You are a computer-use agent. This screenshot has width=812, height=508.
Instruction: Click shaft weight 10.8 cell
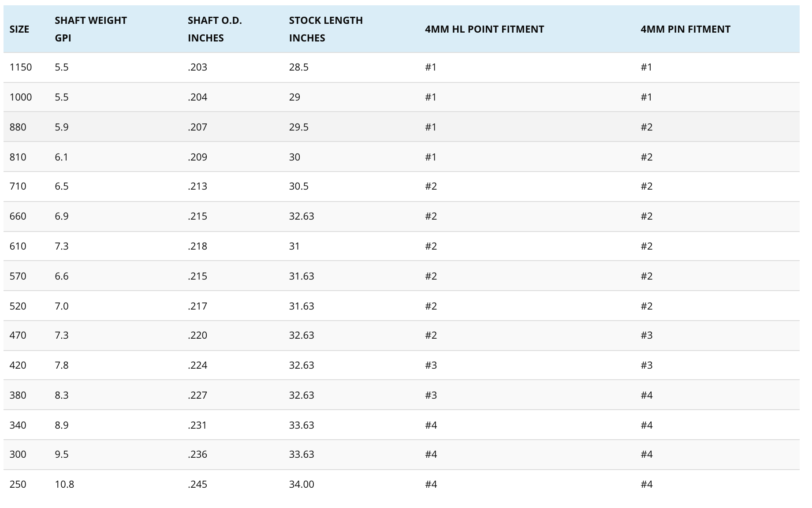point(64,484)
